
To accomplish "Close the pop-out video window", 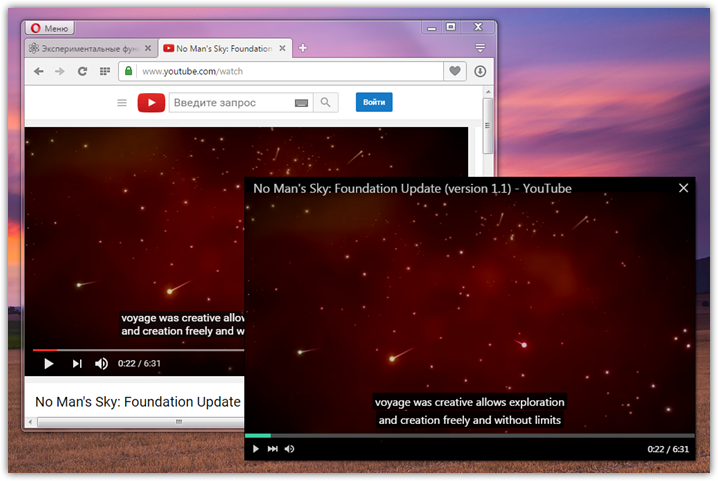I will pos(683,188).
